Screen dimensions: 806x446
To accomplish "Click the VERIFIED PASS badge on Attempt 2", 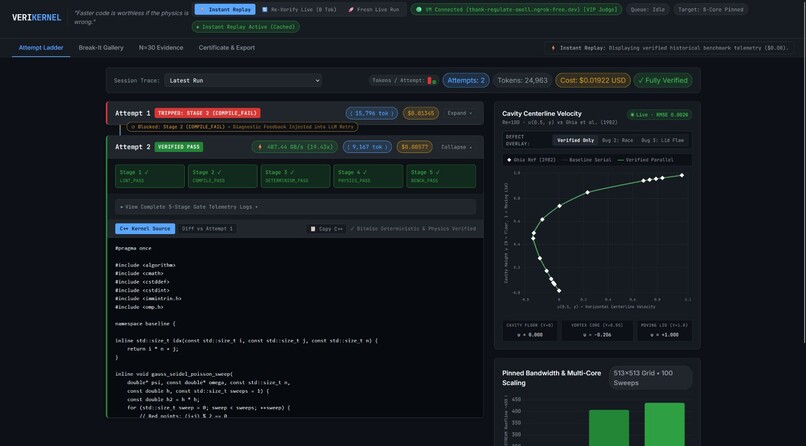I will tap(178, 147).
